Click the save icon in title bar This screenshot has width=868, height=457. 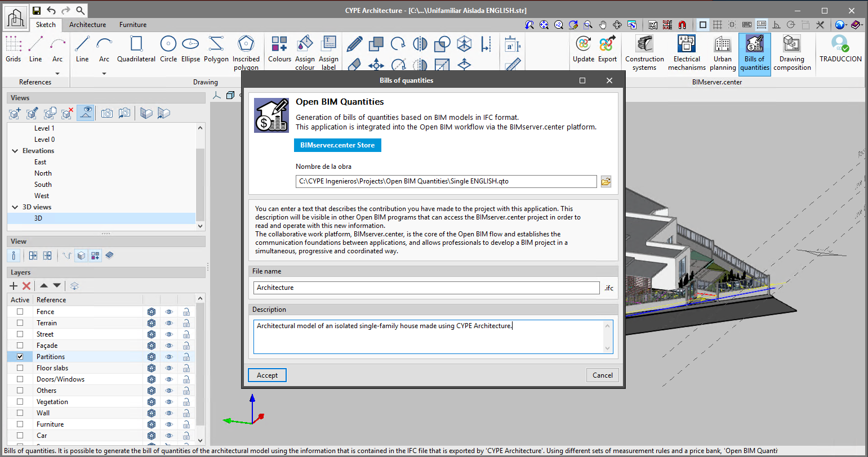point(37,10)
